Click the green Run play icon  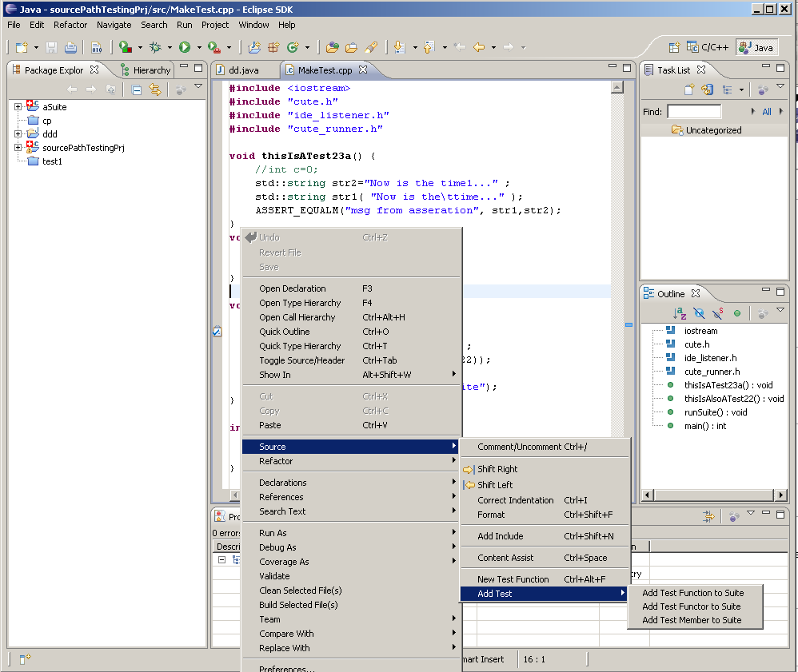(x=185, y=47)
